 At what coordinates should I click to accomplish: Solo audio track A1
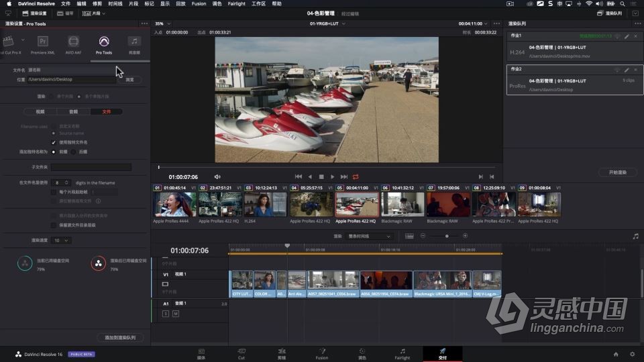166,314
